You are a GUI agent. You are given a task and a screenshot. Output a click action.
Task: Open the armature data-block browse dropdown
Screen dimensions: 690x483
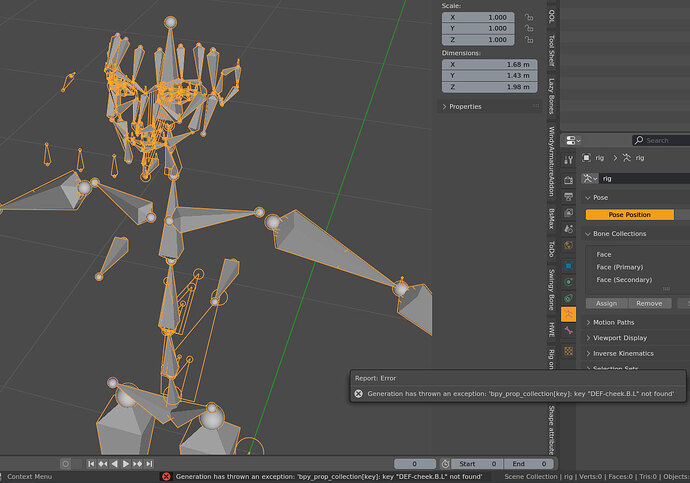pos(590,178)
